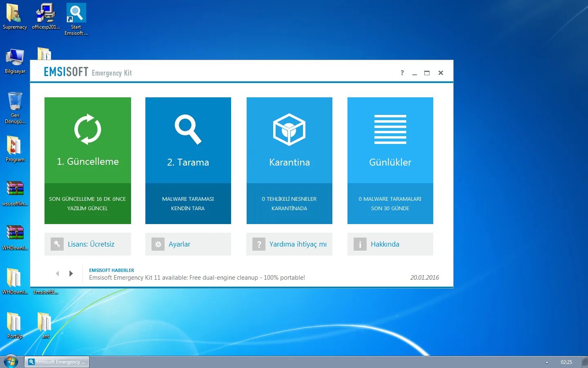Select Start Emsisoft shortcut icon

(x=76, y=19)
